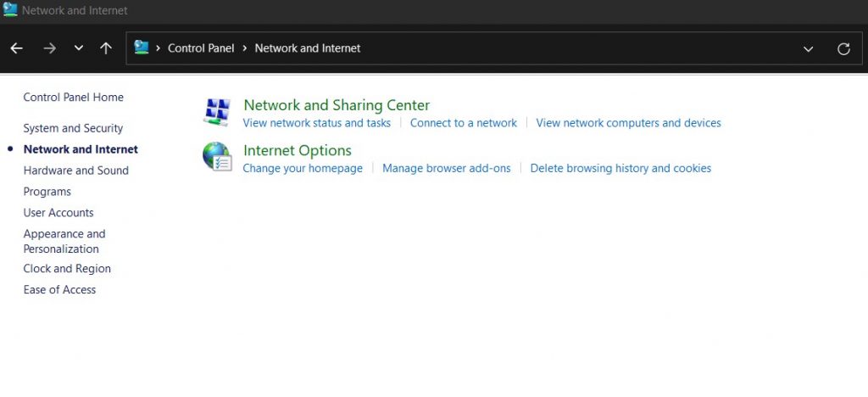Select Connect to a network link

tap(463, 123)
